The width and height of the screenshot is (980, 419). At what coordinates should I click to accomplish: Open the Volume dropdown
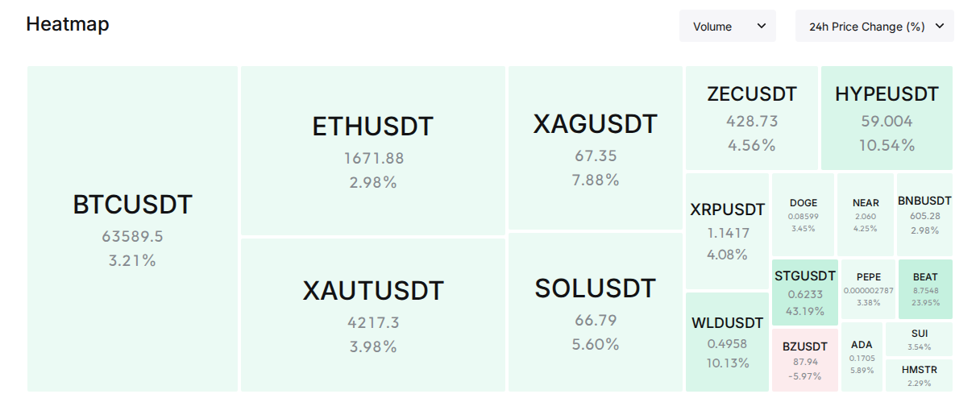[x=727, y=26]
